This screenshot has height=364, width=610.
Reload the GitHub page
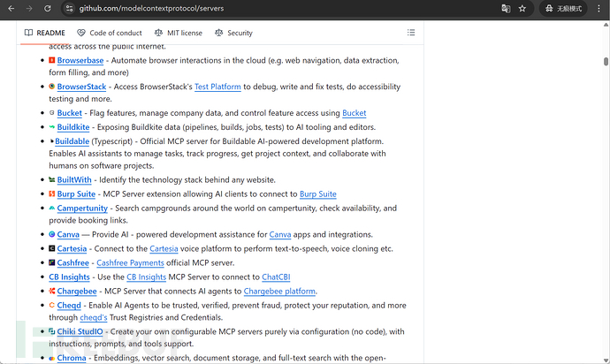click(47, 8)
